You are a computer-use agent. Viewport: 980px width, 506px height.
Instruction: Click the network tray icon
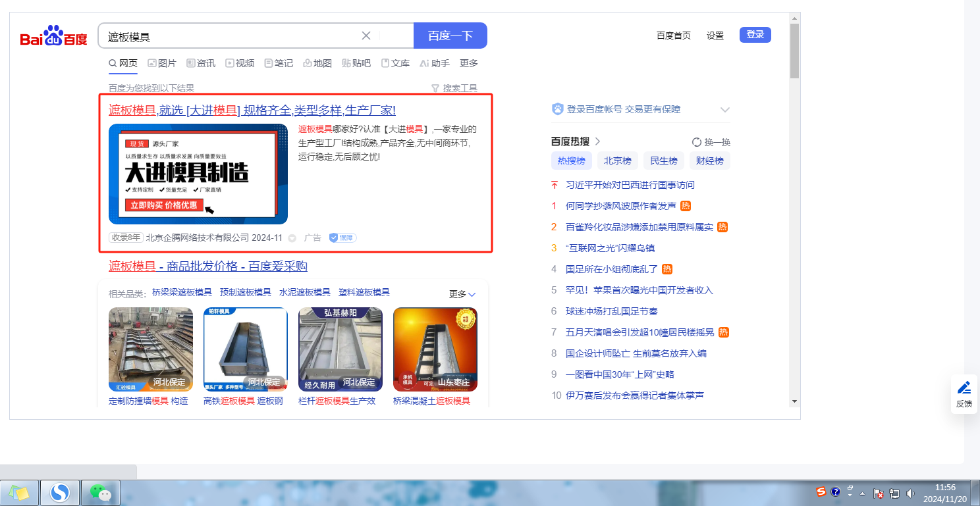pos(894,493)
